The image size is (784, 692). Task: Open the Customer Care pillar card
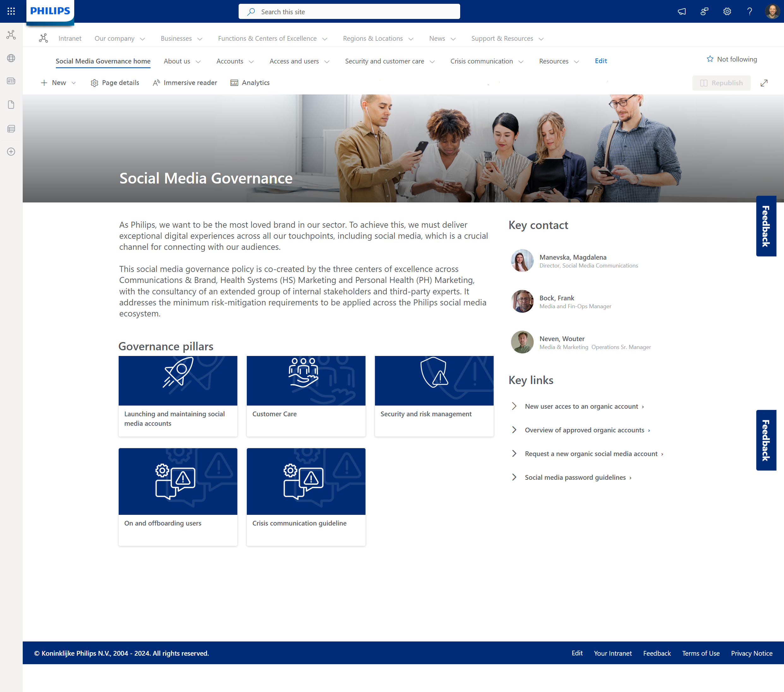click(x=306, y=396)
